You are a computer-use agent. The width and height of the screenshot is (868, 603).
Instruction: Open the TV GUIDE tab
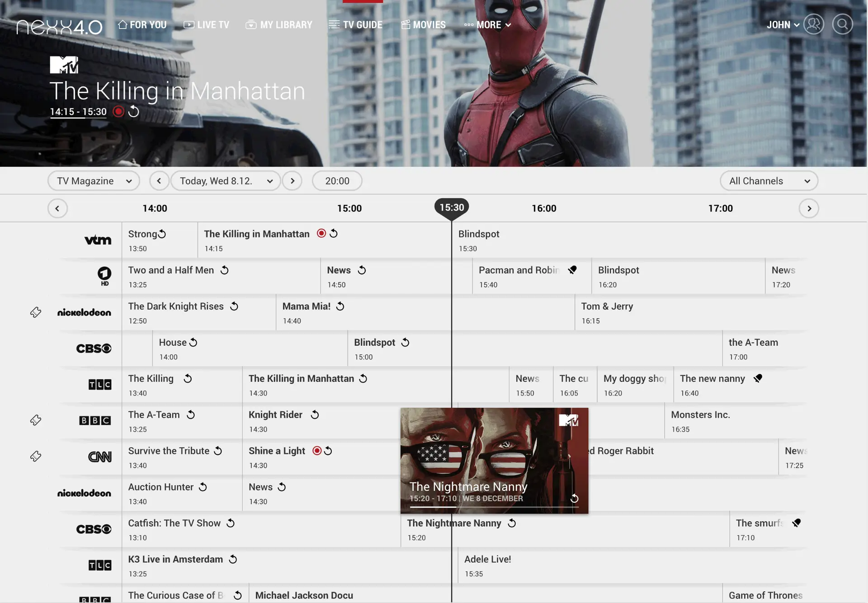(356, 25)
